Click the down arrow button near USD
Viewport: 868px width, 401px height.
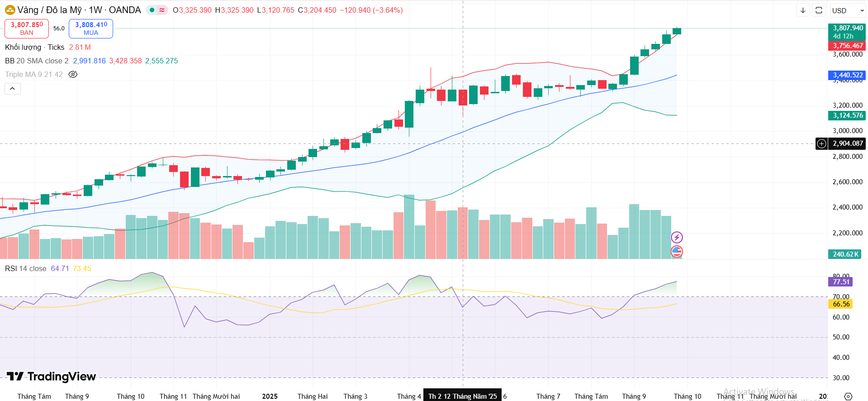tap(803, 10)
